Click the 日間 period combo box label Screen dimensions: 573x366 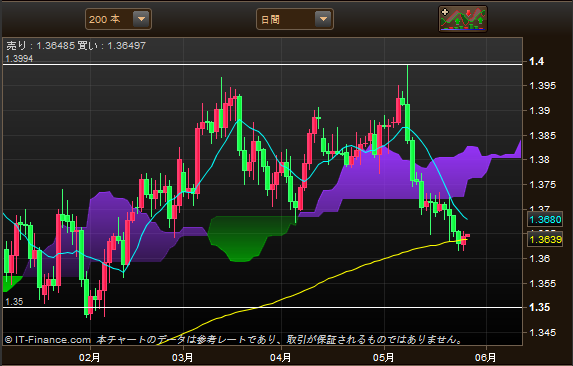(270, 19)
